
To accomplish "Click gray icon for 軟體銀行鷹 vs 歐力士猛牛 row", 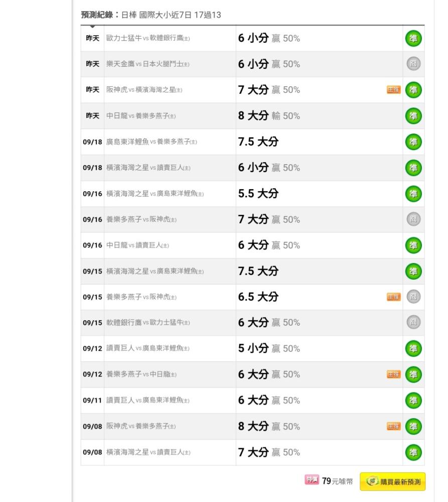I will click(x=413, y=322).
